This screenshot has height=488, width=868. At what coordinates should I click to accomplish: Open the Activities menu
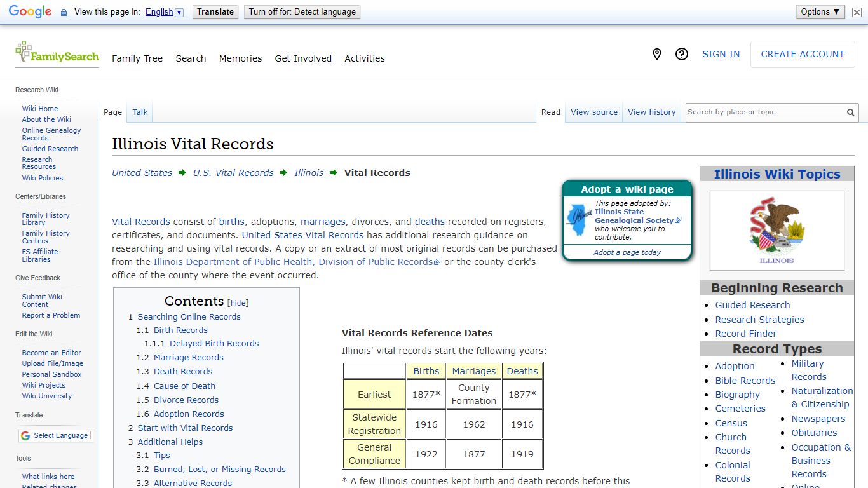(x=365, y=58)
